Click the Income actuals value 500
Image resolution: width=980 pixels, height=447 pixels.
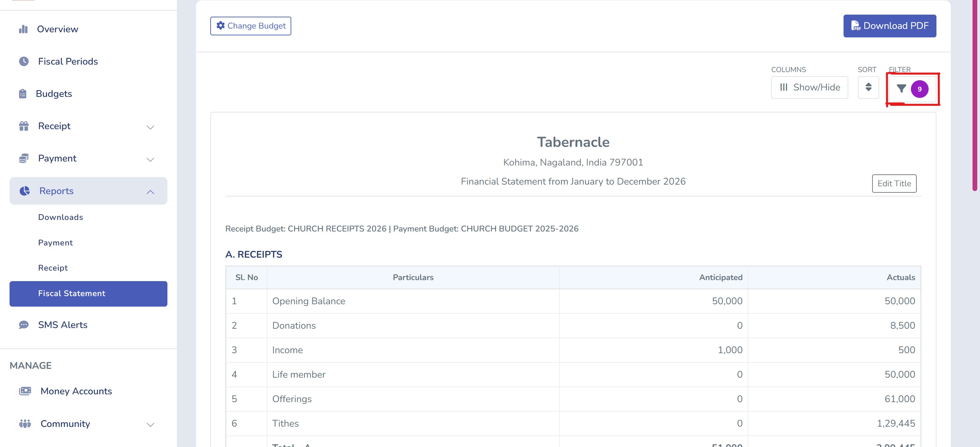click(x=906, y=350)
